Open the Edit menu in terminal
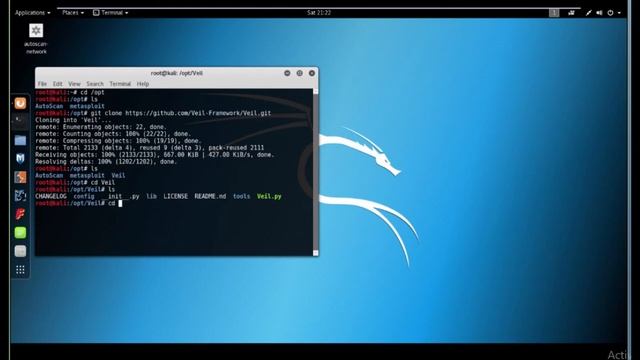Viewport: 640px width, 360px height. (58, 84)
